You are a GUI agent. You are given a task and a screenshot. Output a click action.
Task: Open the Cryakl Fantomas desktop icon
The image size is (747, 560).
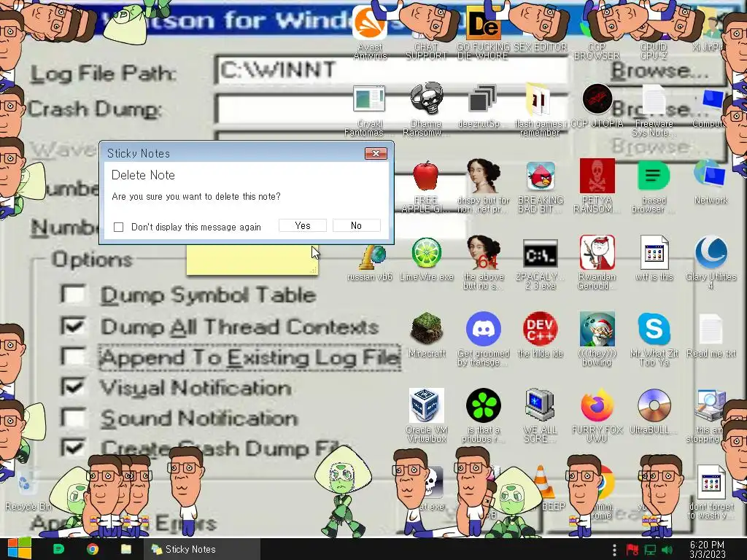tap(369, 99)
